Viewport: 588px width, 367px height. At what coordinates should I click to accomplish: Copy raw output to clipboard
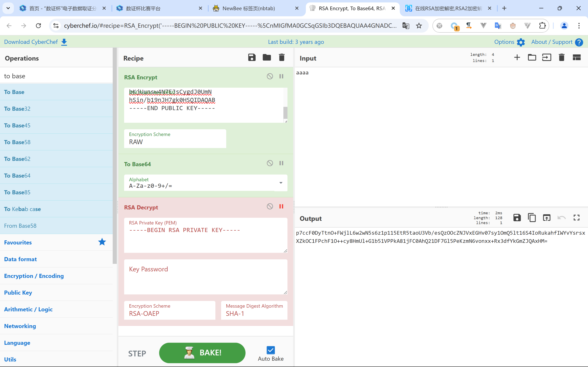[532, 218]
